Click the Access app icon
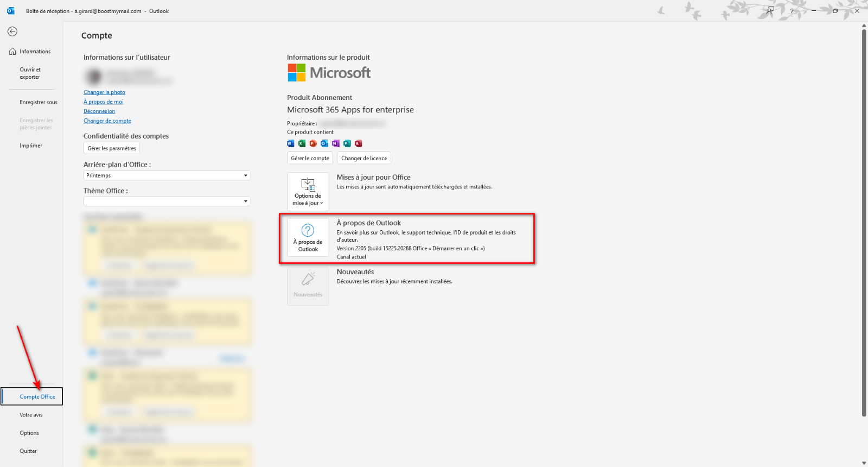Screen dimensions: 868x467 coord(359,143)
